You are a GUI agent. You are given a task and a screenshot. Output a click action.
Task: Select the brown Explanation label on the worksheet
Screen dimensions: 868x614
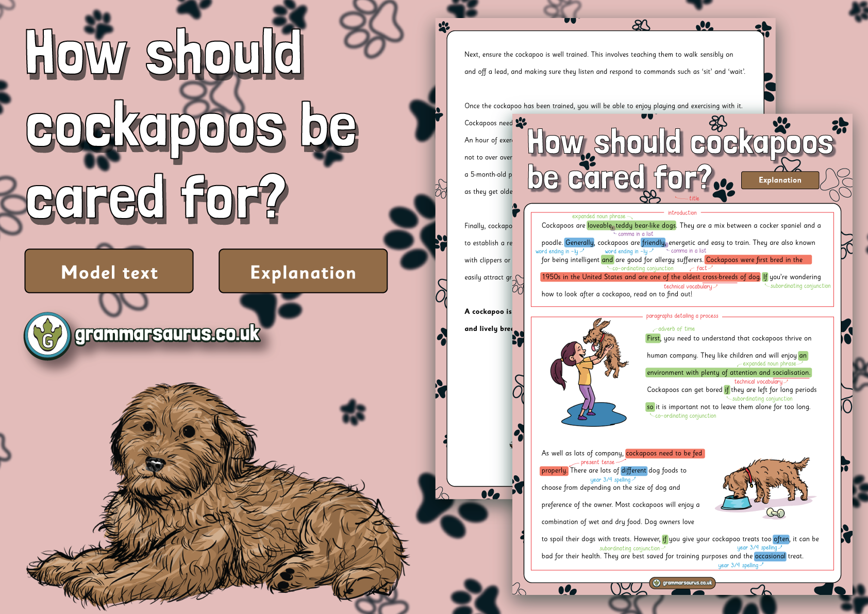780,179
